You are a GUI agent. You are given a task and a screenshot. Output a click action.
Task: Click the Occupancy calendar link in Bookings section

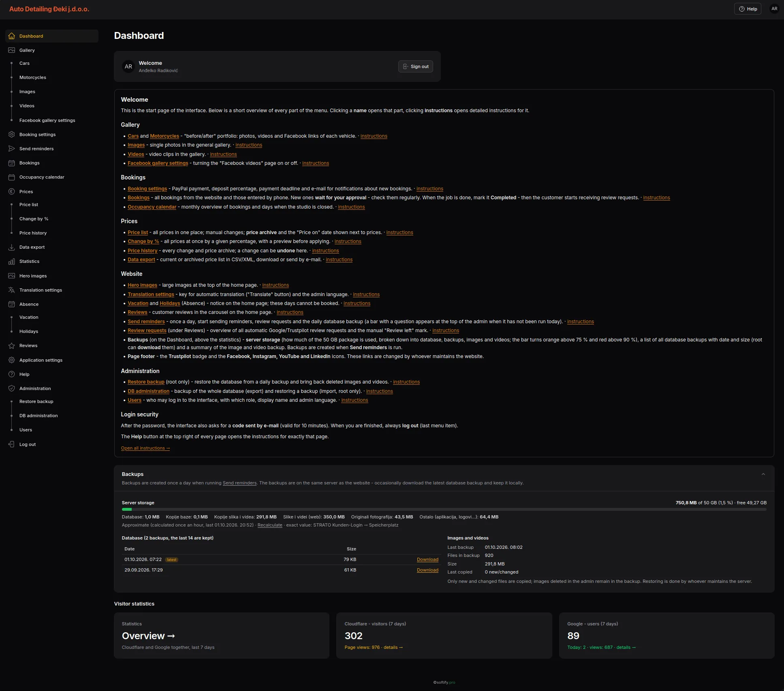(152, 207)
